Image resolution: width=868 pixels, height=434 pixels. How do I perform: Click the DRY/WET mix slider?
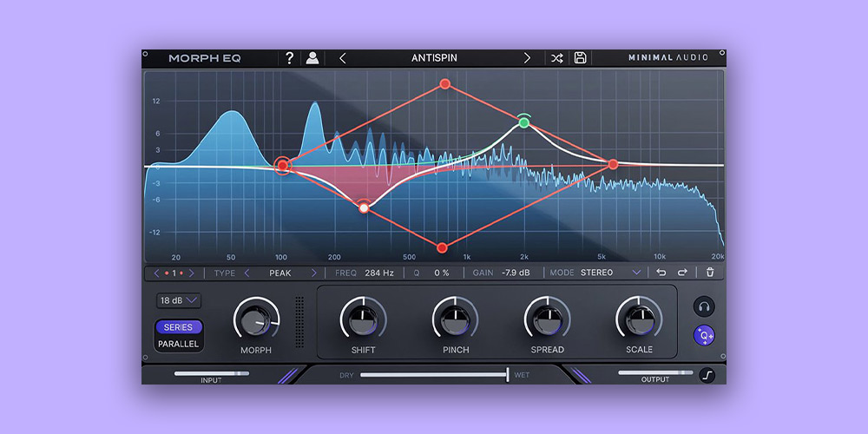(x=435, y=375)
